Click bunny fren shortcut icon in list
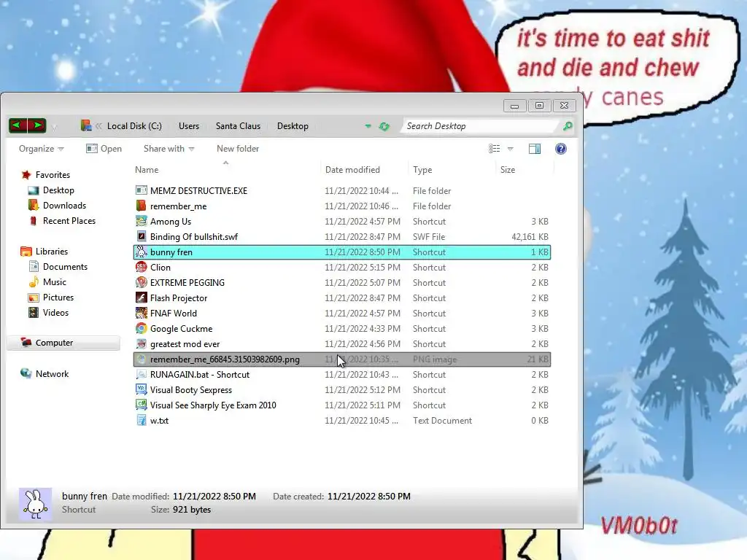This screenshot has height=560, width=747. tap(141, 252)
